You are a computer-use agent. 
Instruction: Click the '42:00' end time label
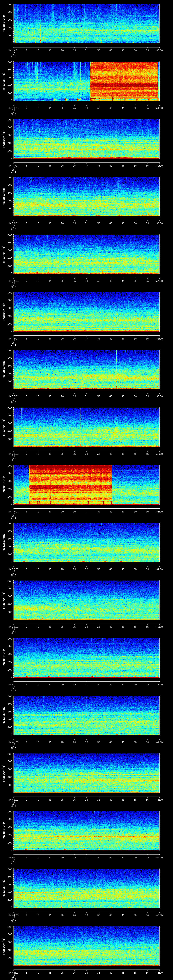click(159, 742)
